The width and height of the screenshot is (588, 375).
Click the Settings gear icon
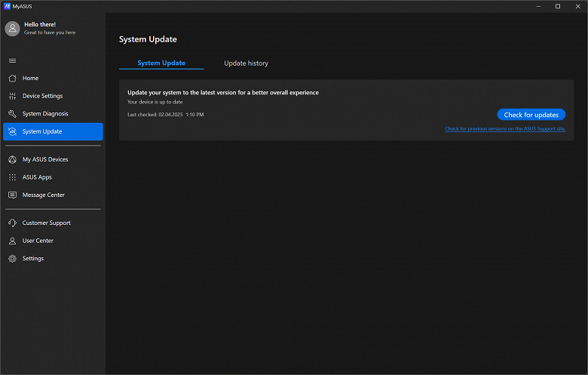click(12, 259)
